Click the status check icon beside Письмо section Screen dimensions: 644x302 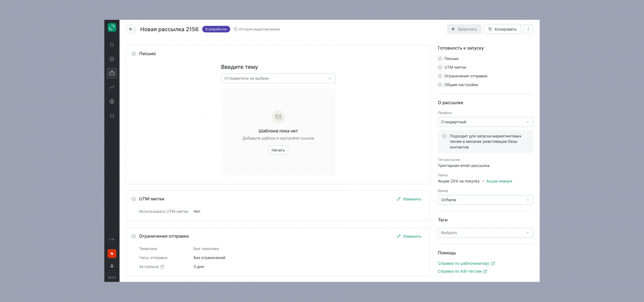(x=134, y=54)
